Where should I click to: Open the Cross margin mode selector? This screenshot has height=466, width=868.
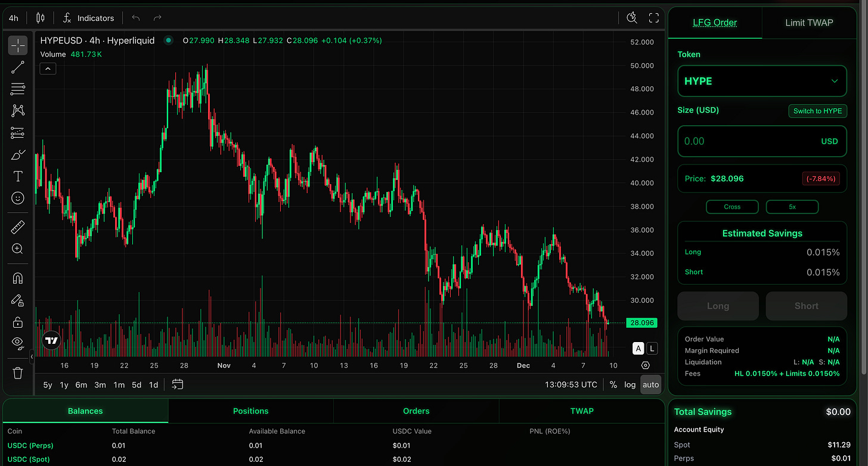coord(732,207)
